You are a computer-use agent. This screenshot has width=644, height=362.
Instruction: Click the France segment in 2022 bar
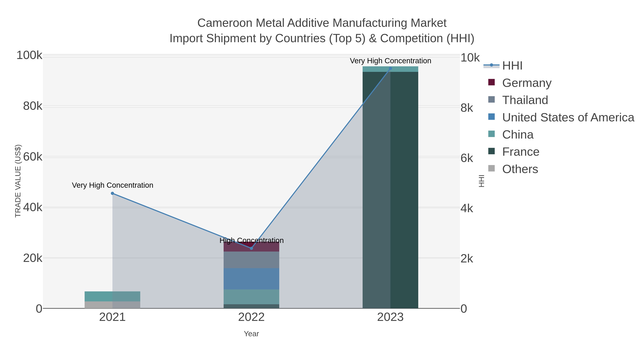(252, 306)
